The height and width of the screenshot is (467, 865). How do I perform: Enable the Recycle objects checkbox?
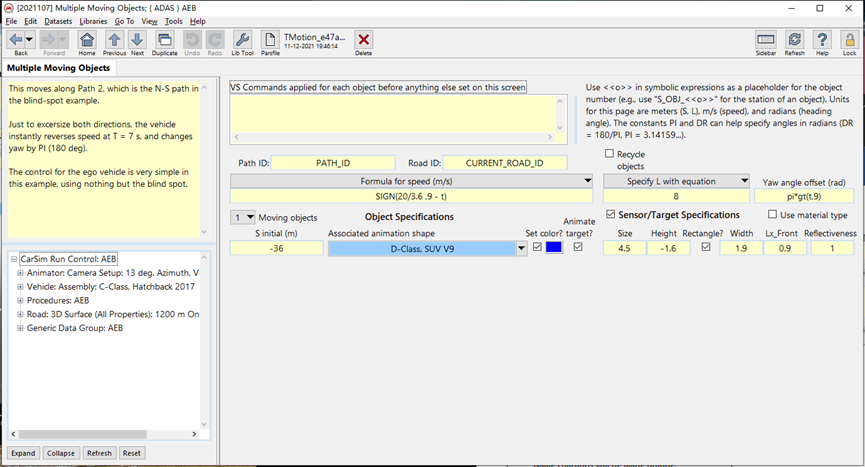pyautogui.click(x=610, y=154)
